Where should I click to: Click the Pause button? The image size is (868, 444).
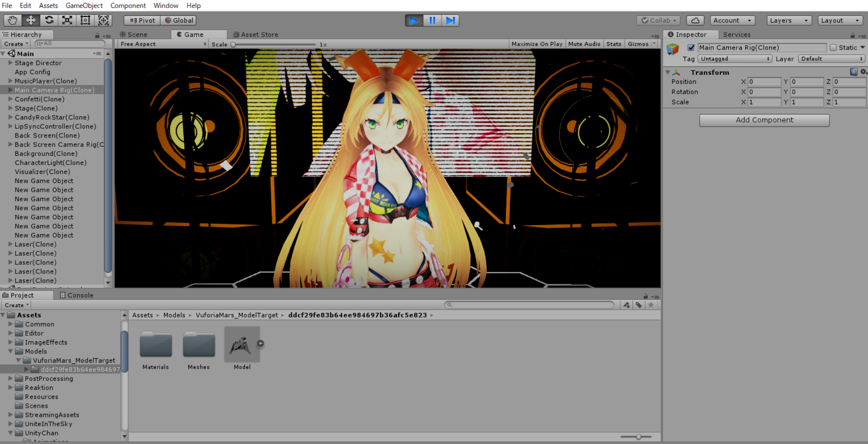tap(432, 20)
